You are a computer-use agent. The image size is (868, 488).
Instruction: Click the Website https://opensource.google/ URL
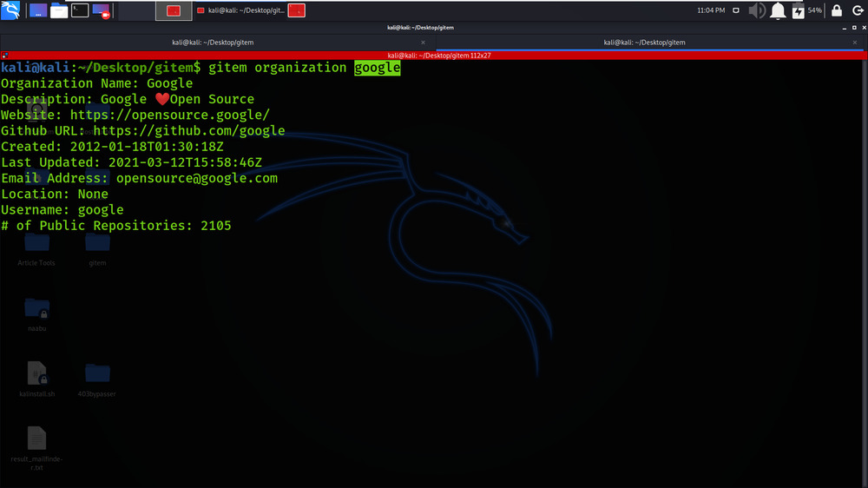[x=169, y=115]
